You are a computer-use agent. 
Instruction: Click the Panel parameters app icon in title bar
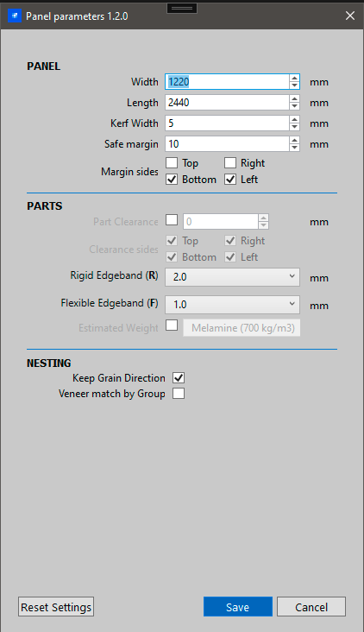click(15, 16)
